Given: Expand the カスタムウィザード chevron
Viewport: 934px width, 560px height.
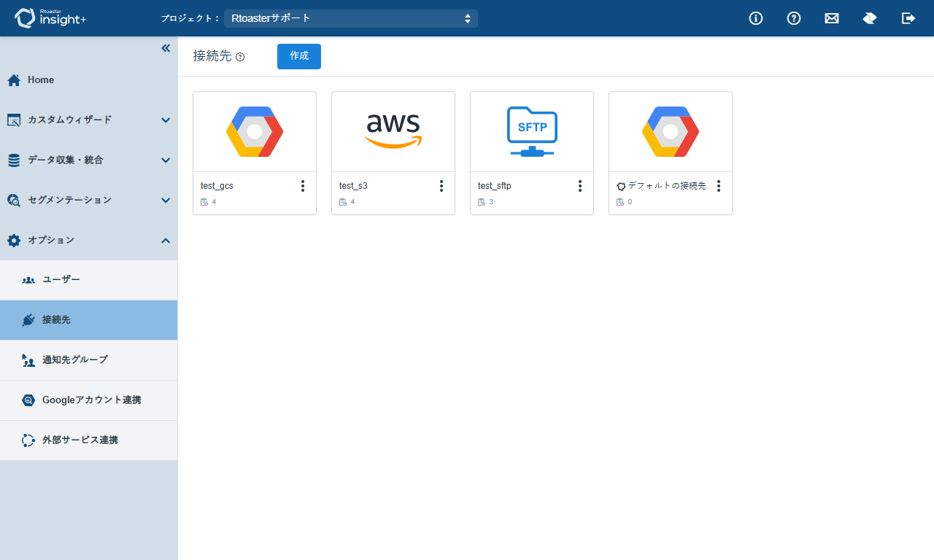Looking at the screenshot, I should tap(166, 120).
